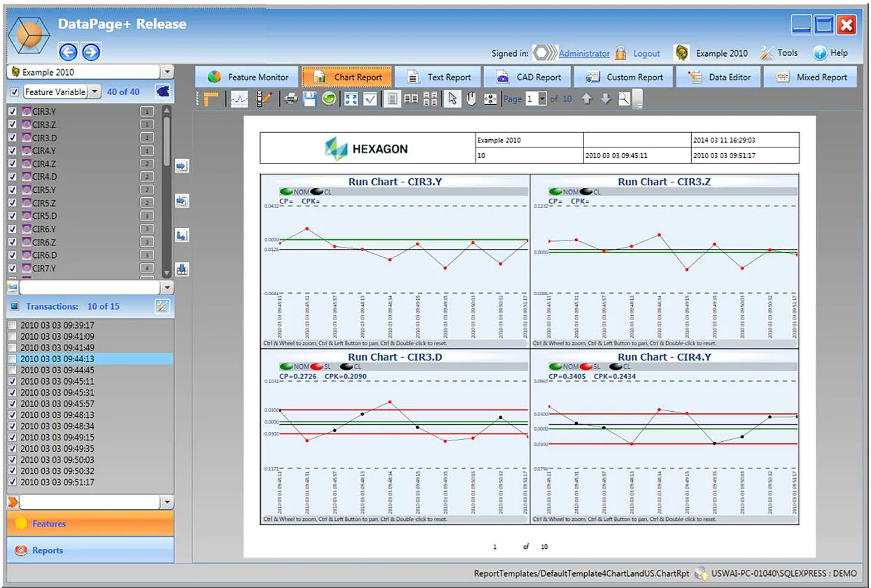Viewport: 871px width, 588px height.
Task: Toggle the select-all Feature Variable checkbox
Action: (14, 92)
